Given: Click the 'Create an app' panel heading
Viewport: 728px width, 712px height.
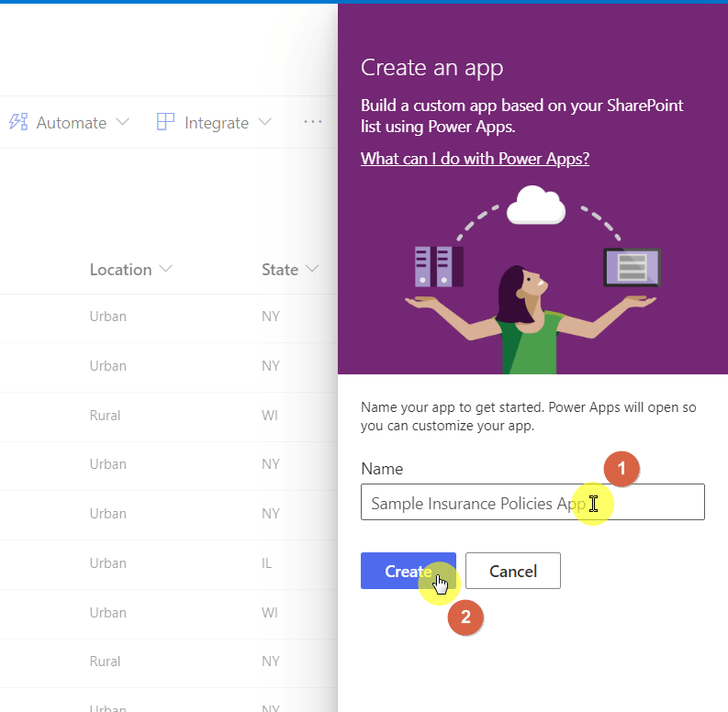Looking at the screenshot, I should pyautogui.click(x=431, y=68).
